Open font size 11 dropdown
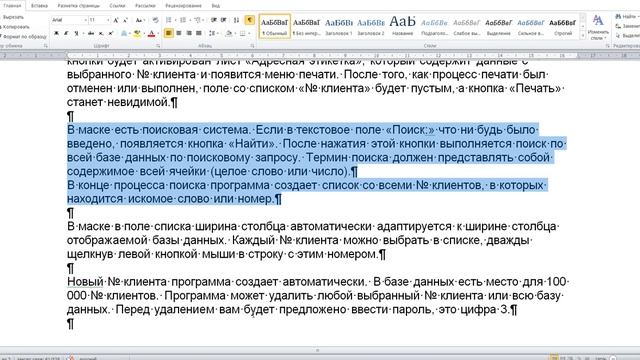 click(x=108, y=20)
